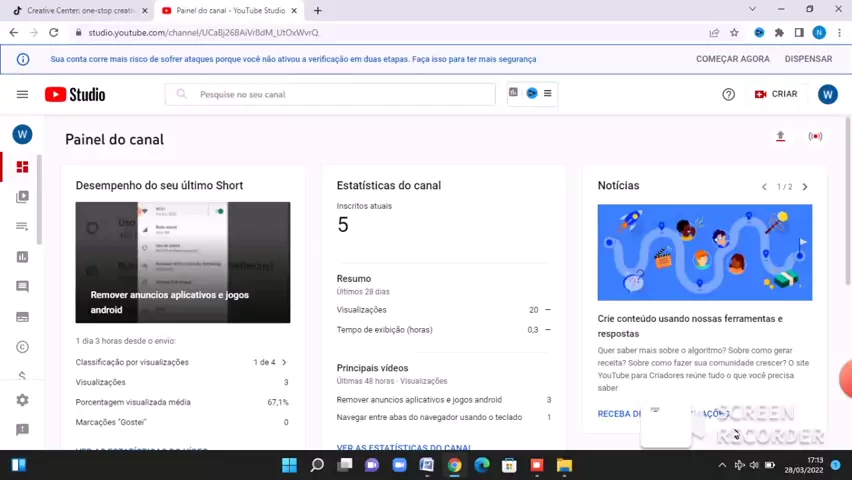Go to the previous Notícias card
Screen dimensions: 852x480
point(764,186)
